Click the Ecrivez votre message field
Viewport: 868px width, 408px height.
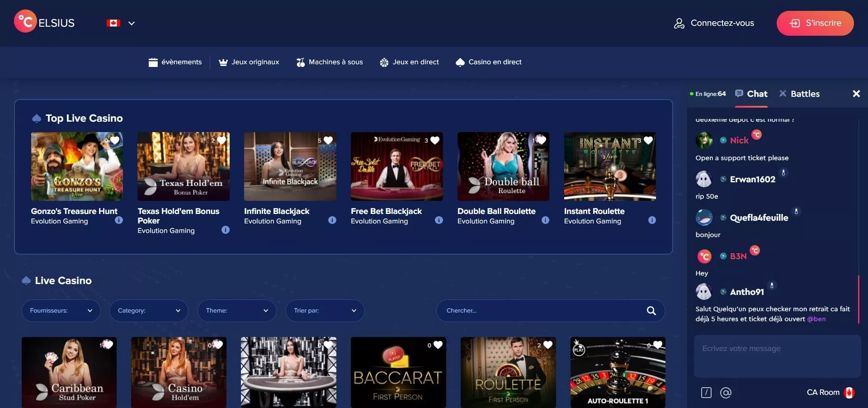777,356
